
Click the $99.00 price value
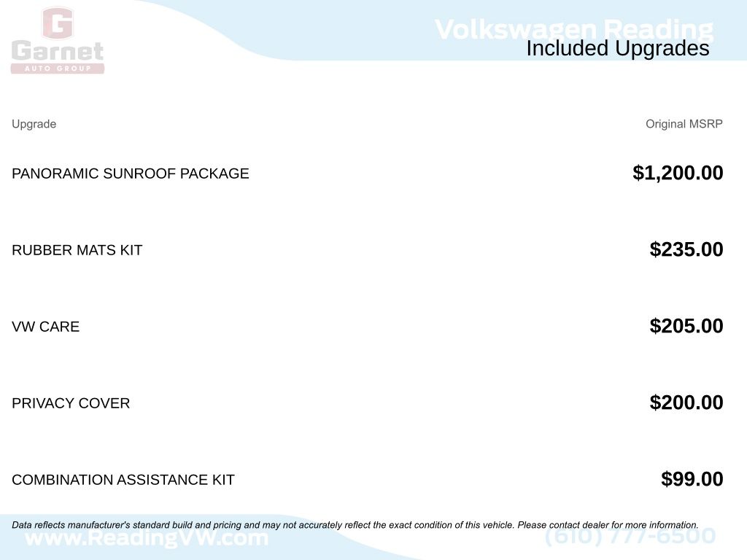click(x=692, y=479)
